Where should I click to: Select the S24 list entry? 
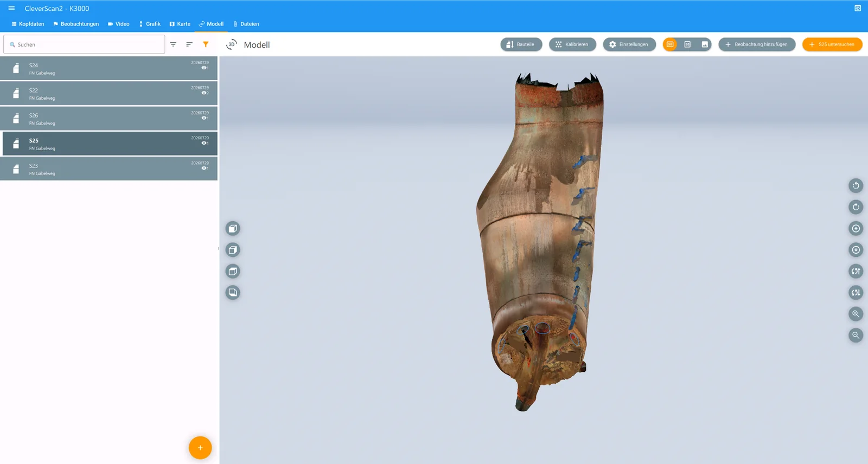tap(108, 68)
